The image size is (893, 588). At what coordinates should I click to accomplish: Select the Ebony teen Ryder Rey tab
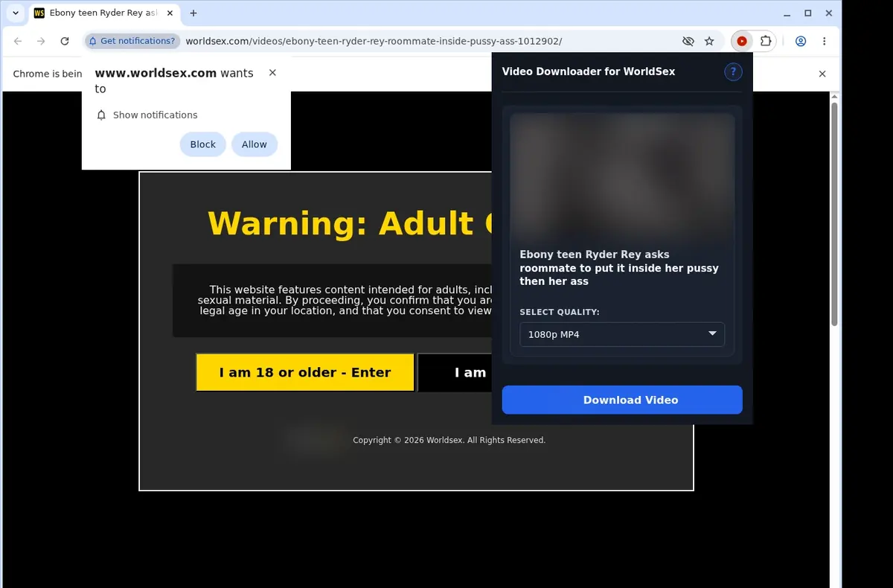[x=103, y=13]
